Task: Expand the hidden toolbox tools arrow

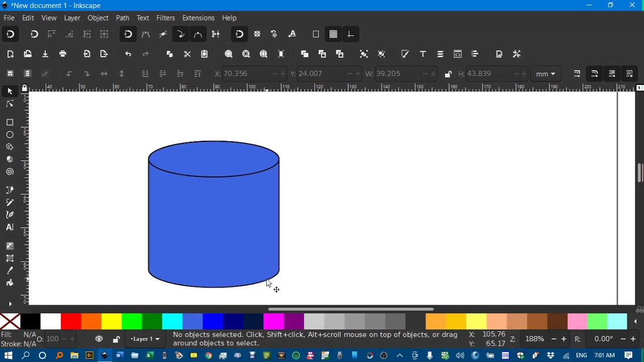Action: [10, 304]
